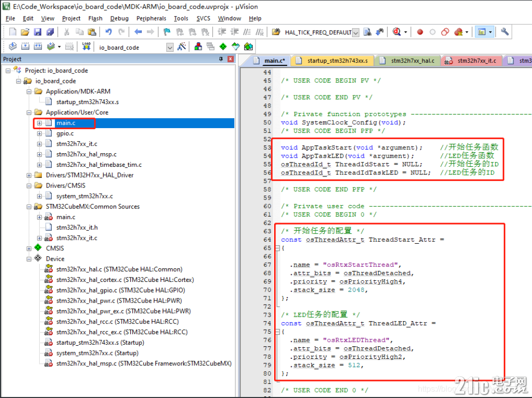This screenshot has width=532, height=398.
Task: Collapse code fold at line 65
Action: [278, 248]
